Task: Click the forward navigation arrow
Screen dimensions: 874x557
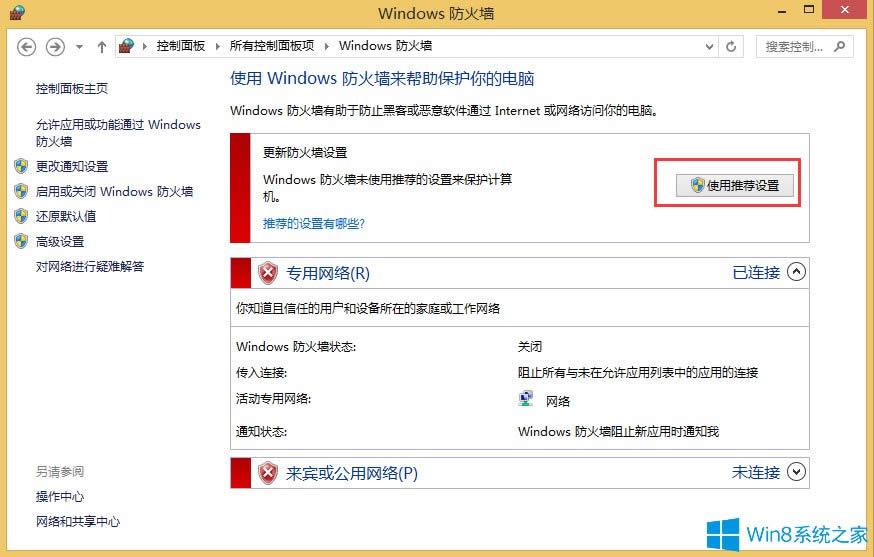Action: (x=56, y=46)
